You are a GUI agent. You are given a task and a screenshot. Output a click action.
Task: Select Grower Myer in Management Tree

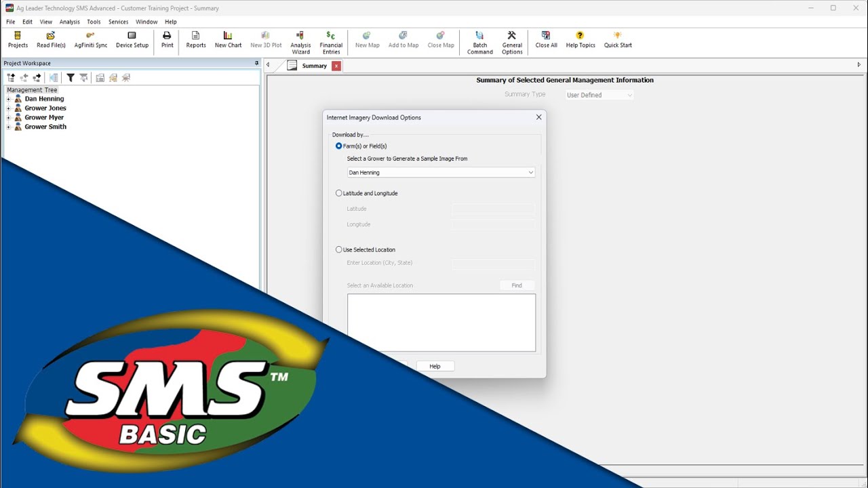coord(44,117)
